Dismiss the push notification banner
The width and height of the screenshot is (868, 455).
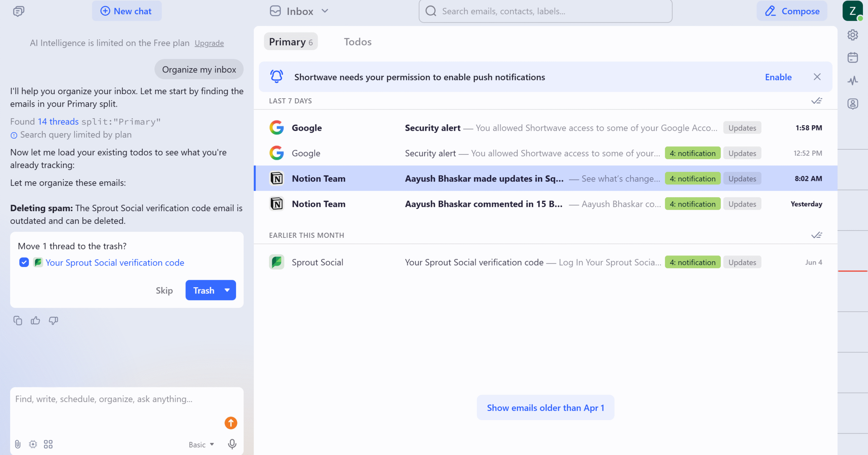(817, 77)
